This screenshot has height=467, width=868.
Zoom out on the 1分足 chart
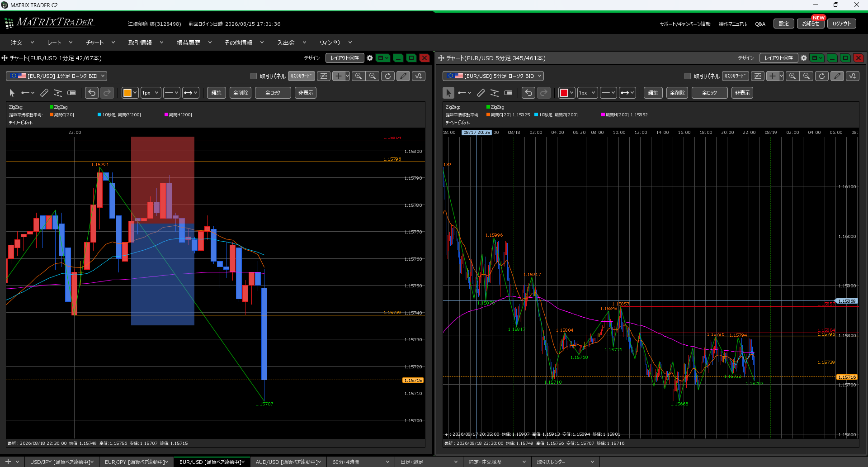point(373,76)
